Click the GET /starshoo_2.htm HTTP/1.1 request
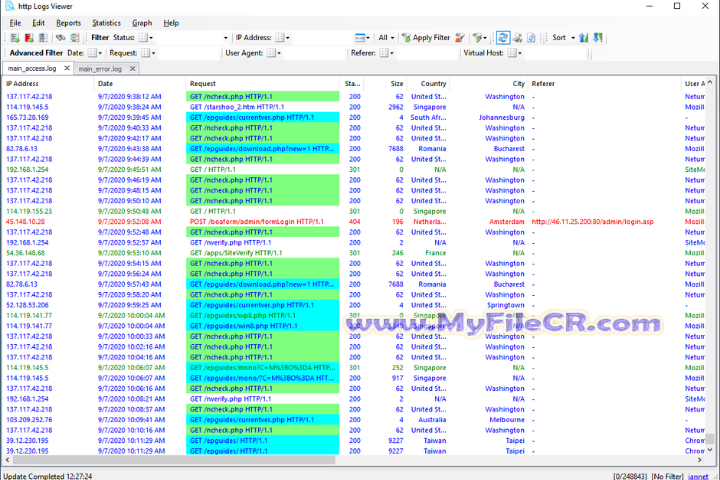This screenshot has width=720, height=480. tap(237, 107)
